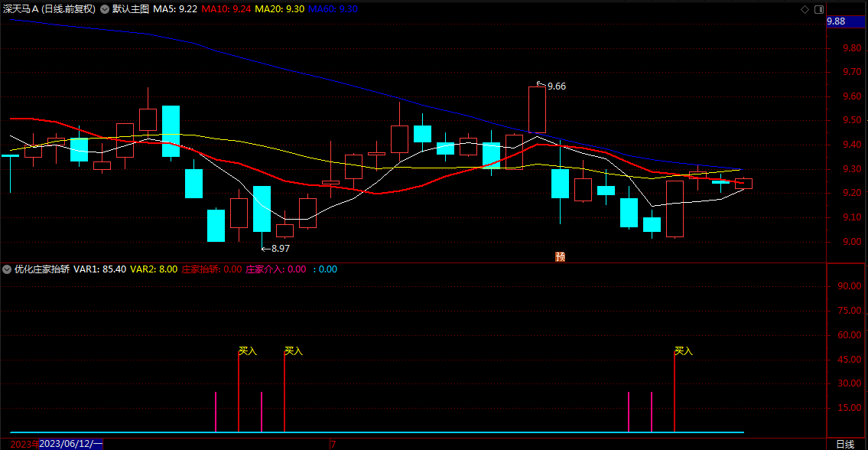This screenshot has height=450, width=868.
Task: Select the 庄家抬轿: 0.00 value
Action: coord(212,269)
